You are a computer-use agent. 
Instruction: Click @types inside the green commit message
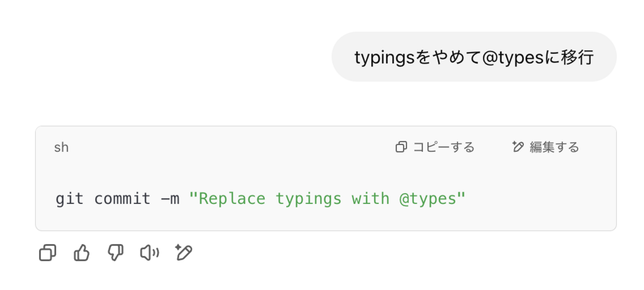428,199
